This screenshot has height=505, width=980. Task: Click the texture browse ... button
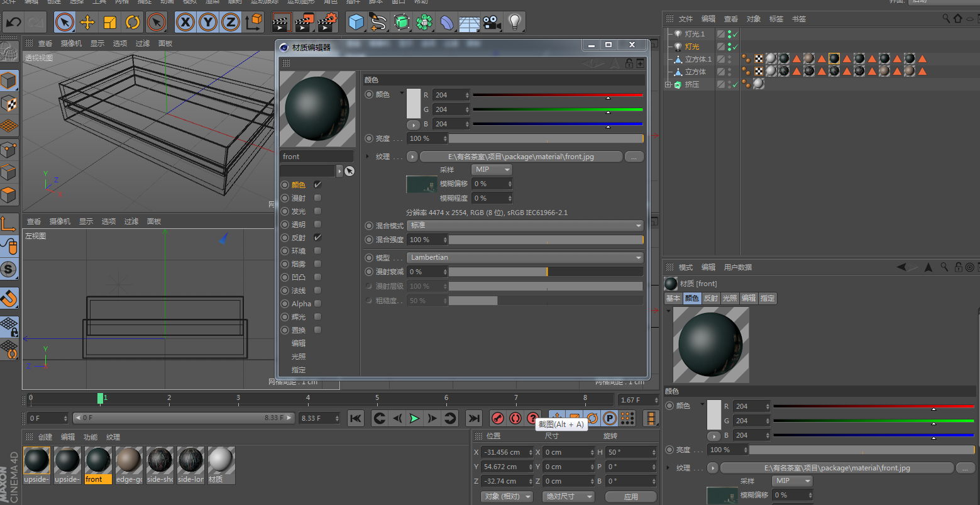pyautogui.click(x=634, y=156)
